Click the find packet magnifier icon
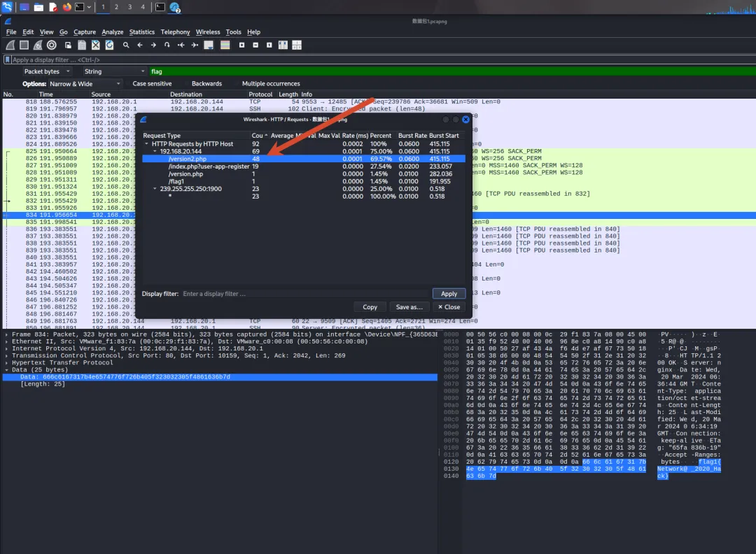 pos(126,45)
